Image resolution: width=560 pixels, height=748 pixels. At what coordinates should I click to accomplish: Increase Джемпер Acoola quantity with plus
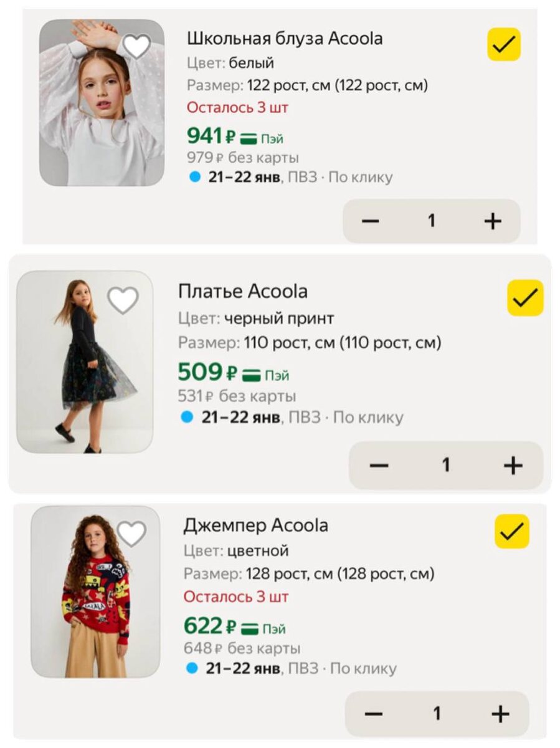coord(500,714)
